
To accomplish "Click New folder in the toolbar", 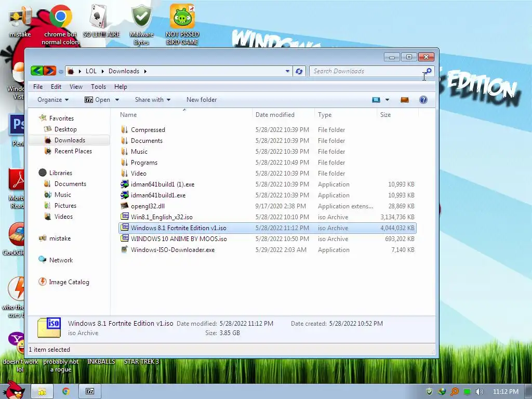I will click(202, 100).
